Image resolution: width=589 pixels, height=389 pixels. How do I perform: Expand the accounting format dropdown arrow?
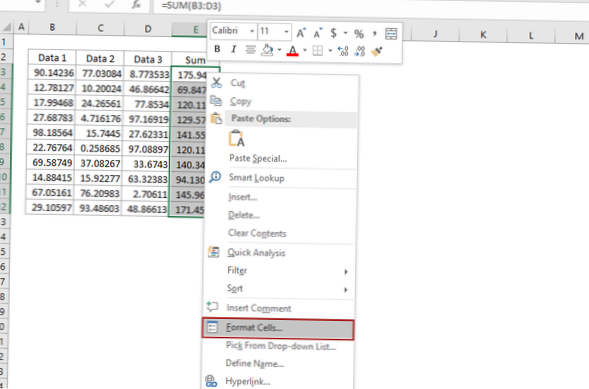click(x=345, y=33)
